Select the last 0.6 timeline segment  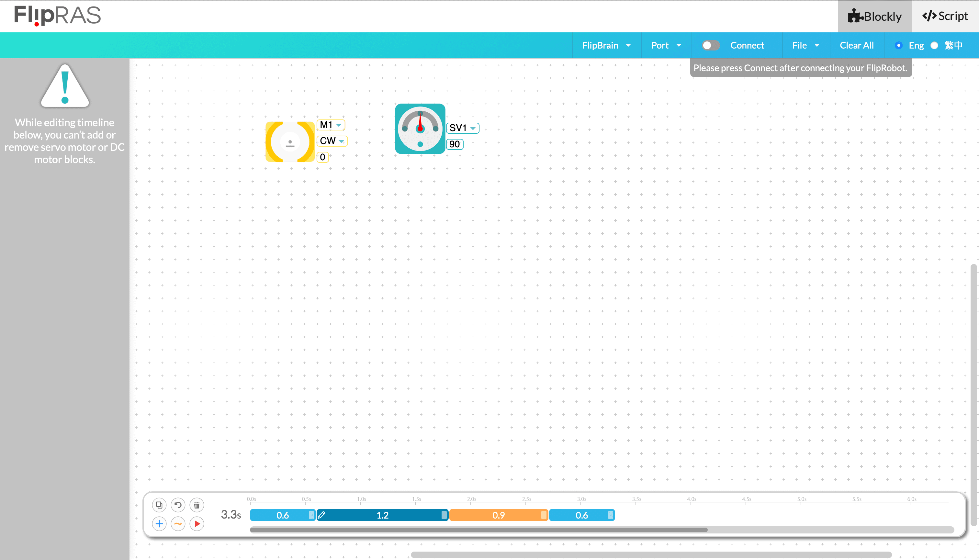[582, 515]
